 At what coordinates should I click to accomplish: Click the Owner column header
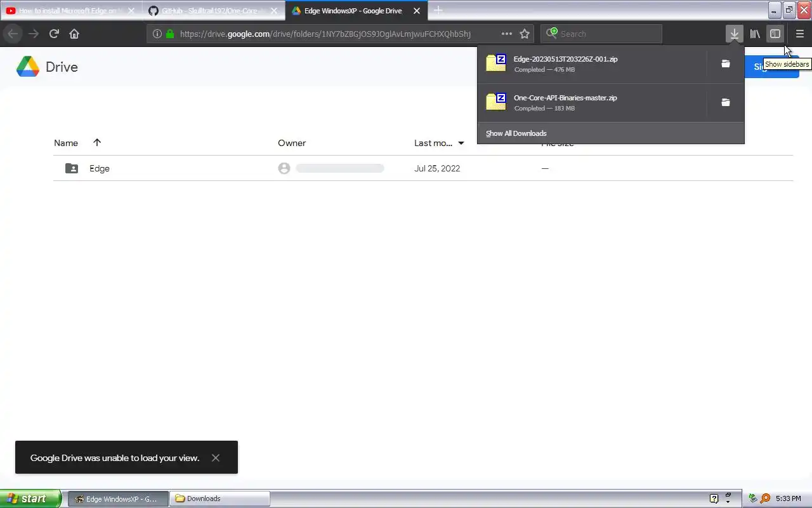[292, 143]
